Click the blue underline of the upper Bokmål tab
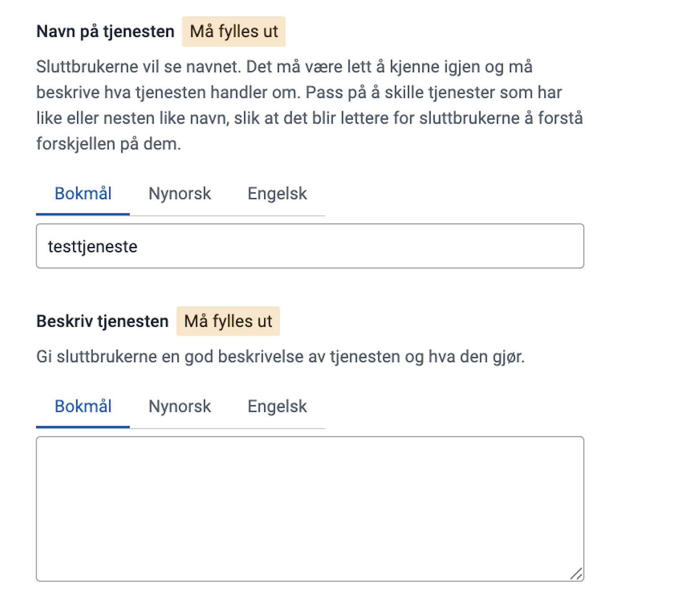Image resolution: width=700 pixels, height=604 pixels. tap(83, 214)
